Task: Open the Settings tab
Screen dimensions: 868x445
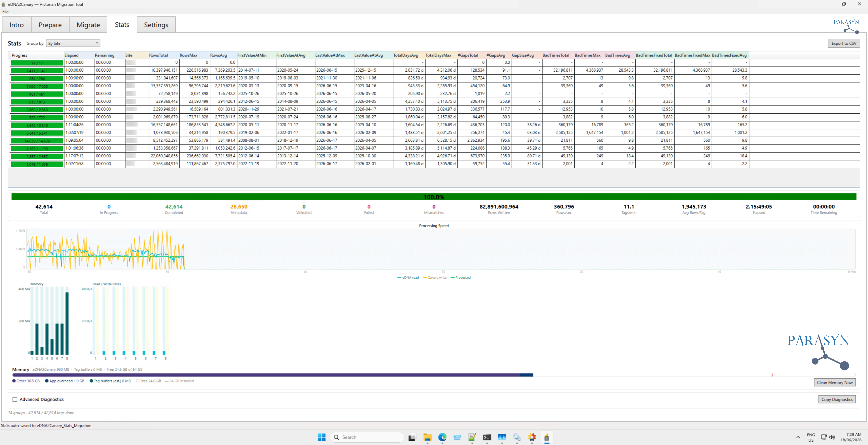Action: pos(156,25)
